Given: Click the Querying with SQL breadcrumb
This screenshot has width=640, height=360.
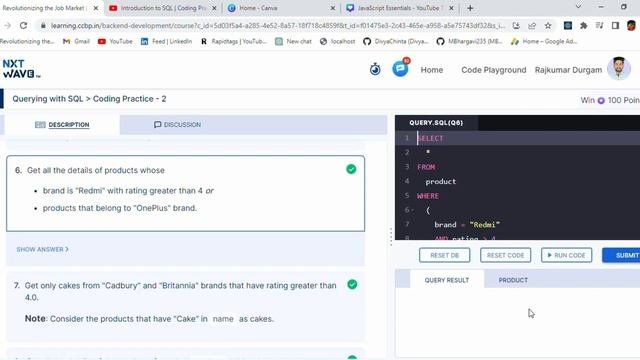Looking at the screenshot, I should [x=48, y=99].
